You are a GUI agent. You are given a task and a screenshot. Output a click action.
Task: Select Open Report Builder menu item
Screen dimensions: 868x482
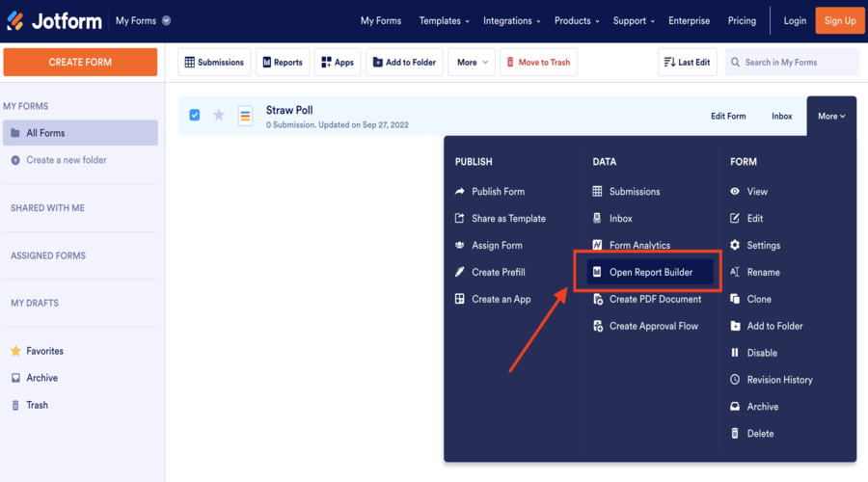(x=650, y=272)
